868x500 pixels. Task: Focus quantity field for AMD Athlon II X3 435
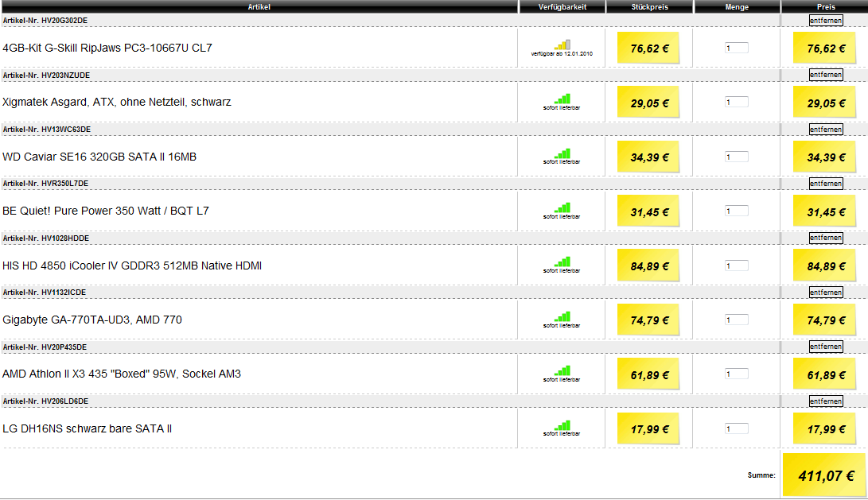click(737, 374)
